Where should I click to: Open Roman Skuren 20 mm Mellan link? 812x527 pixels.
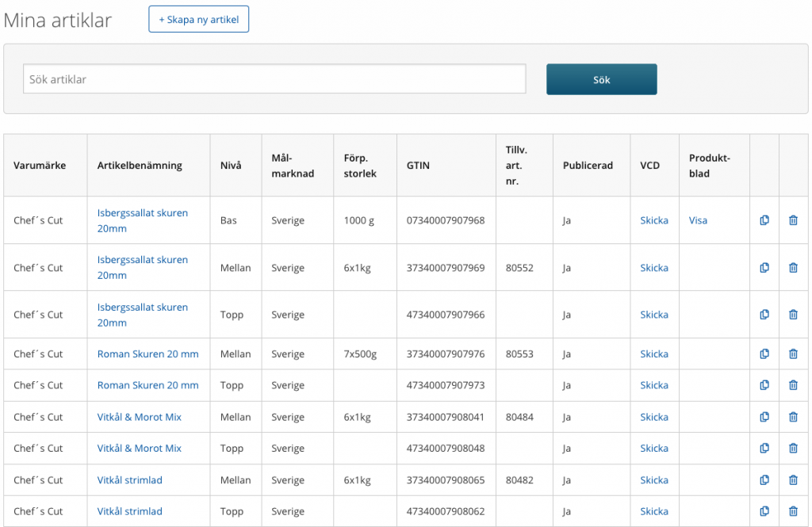148,354
